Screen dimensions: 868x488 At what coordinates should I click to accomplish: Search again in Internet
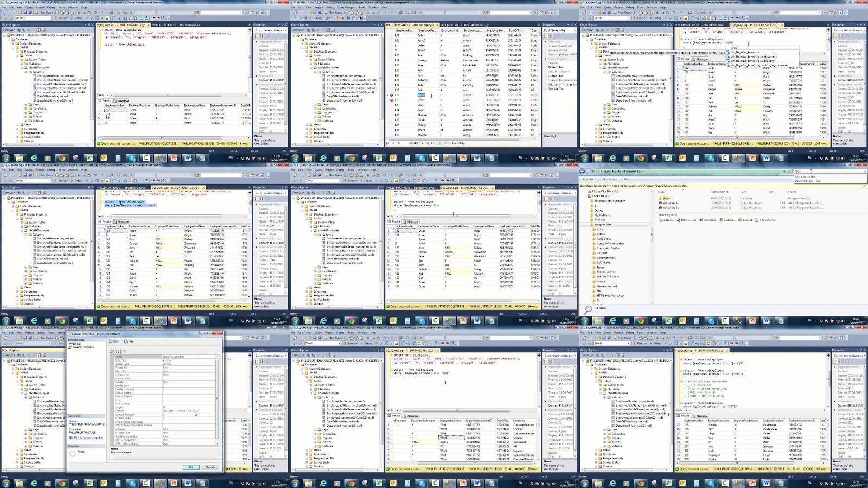(x=747, y=220)
